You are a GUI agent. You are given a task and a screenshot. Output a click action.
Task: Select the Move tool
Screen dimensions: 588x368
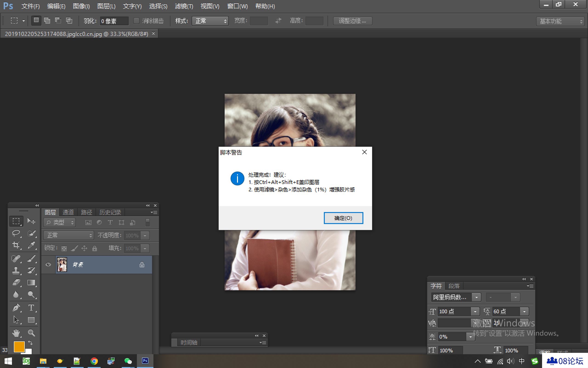point(31,221)
